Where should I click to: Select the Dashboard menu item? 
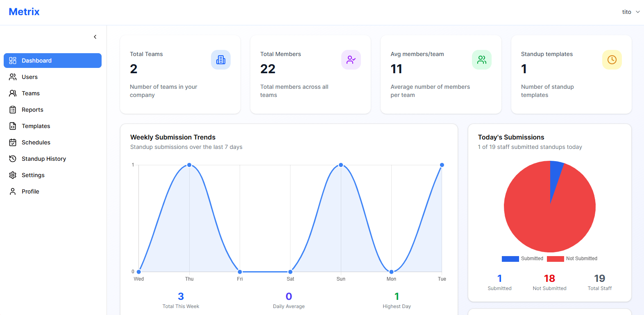52,61
